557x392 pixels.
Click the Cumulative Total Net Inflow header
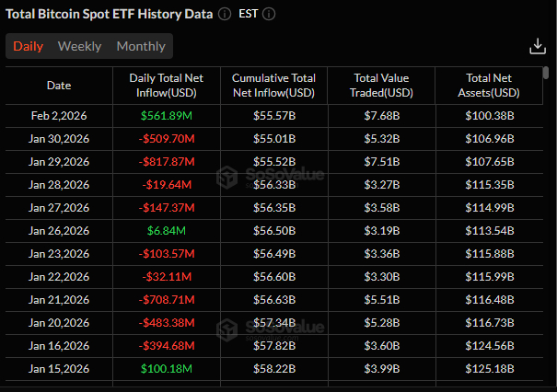(x=273, y=86)
